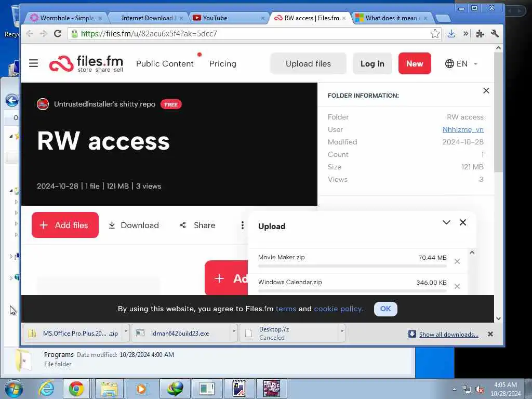Click the Explorer window back arrow
Screen dimensions: 532x399
pos(12,100)
